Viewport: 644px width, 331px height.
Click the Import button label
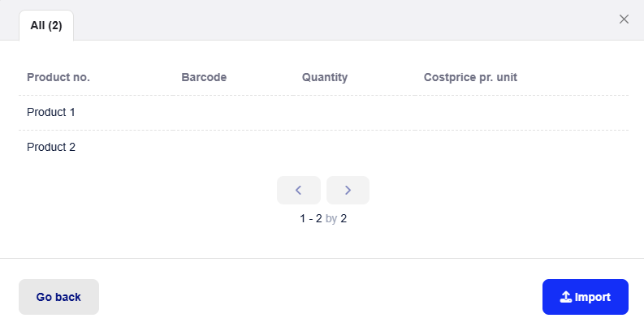click(592, 297)
